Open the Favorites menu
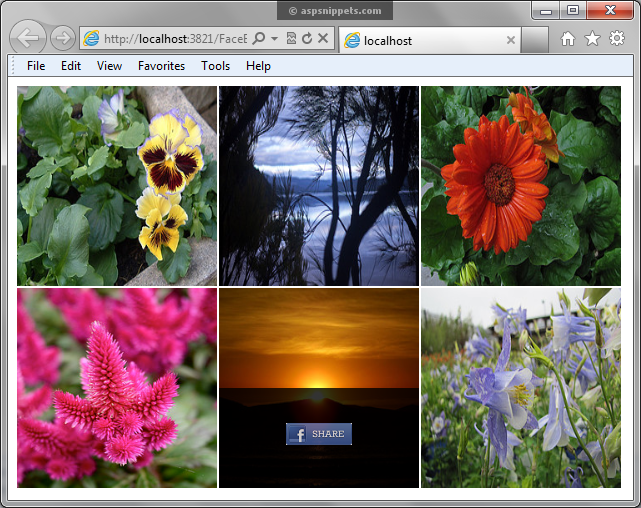This screenshot has height=508, width=641. tap(161, 66)
